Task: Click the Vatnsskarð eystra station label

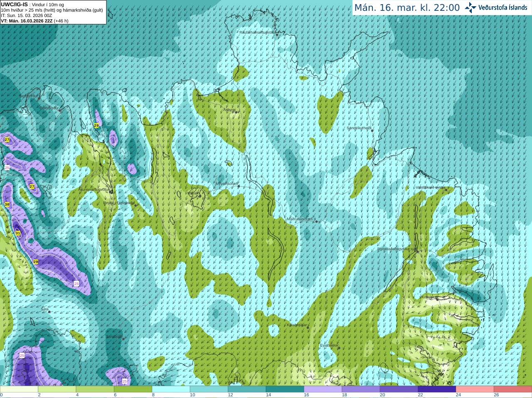Action: tap(431, 187)
